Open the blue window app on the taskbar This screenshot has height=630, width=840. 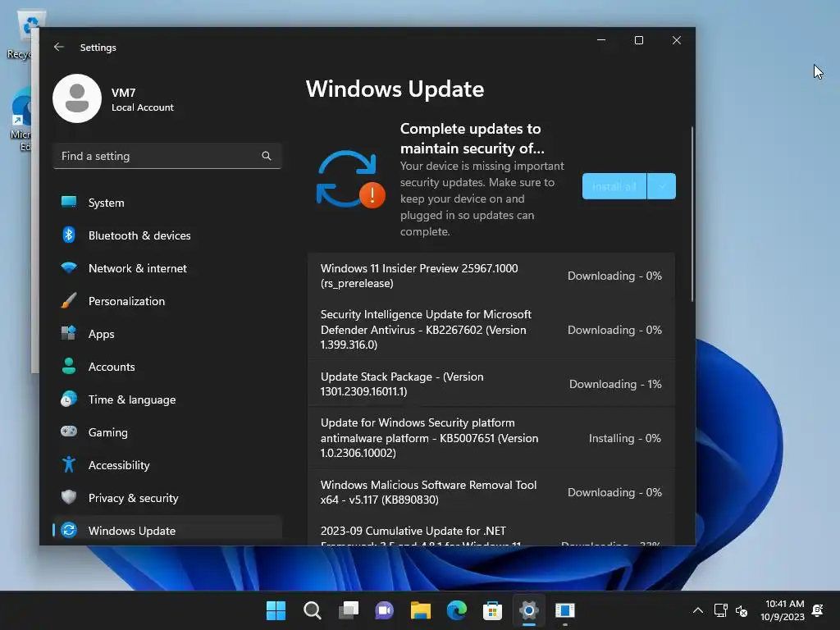(564, 610)
